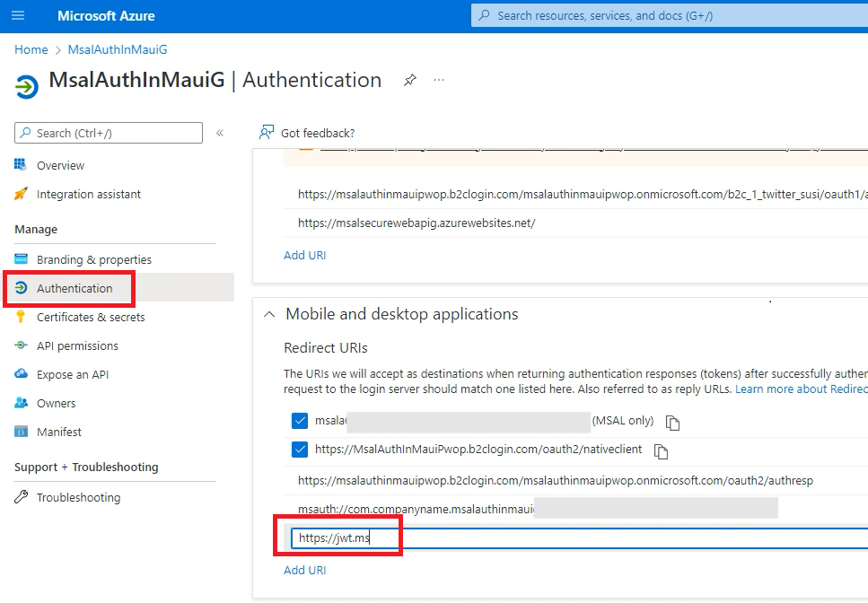The height and width of the screenshot is (603, 868).
Task: Uncheck the msal (MSAL only) redirect URI checkbox
Action: [300, 421]
